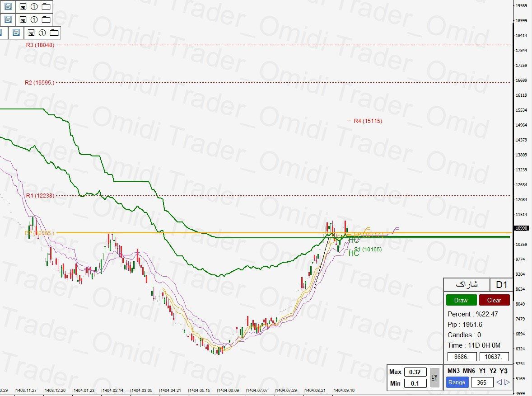Click the R4 (15115) resistance label
The image size is (532, 396).
pos(368,121)
